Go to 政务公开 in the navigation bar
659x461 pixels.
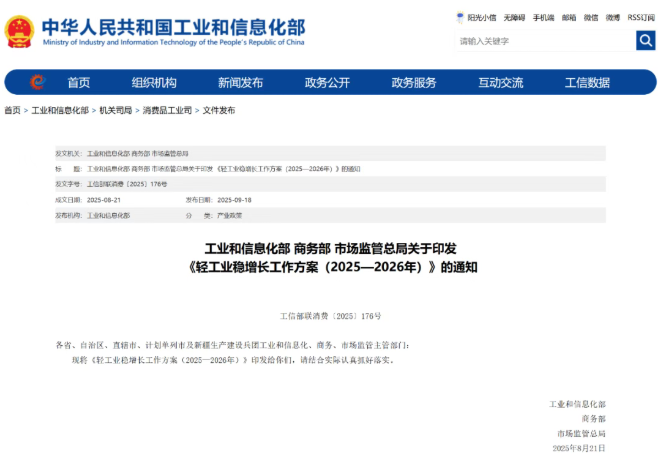pyautogui.click(x=327, y=82)
